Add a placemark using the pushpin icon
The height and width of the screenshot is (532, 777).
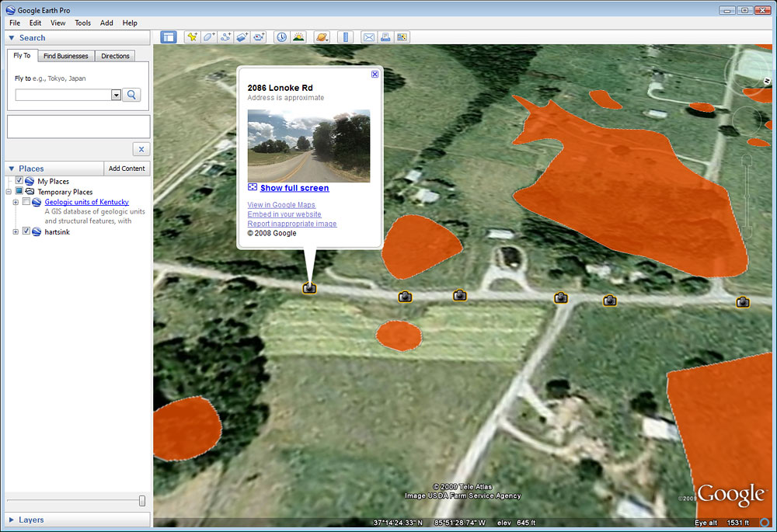pyautogui.click(x=192, y=37)
